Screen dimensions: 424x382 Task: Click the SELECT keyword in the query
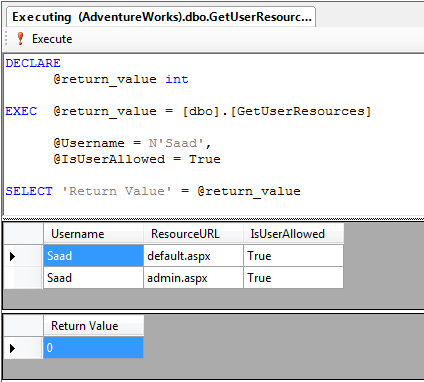[29, 191]
